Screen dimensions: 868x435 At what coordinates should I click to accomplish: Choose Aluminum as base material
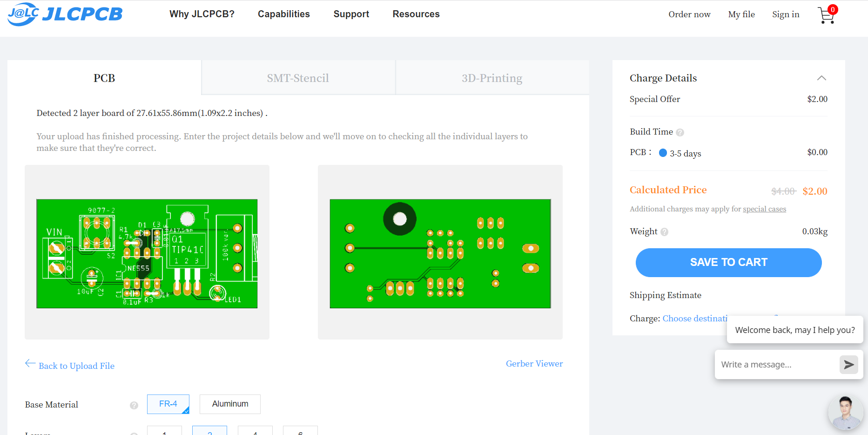230,404
